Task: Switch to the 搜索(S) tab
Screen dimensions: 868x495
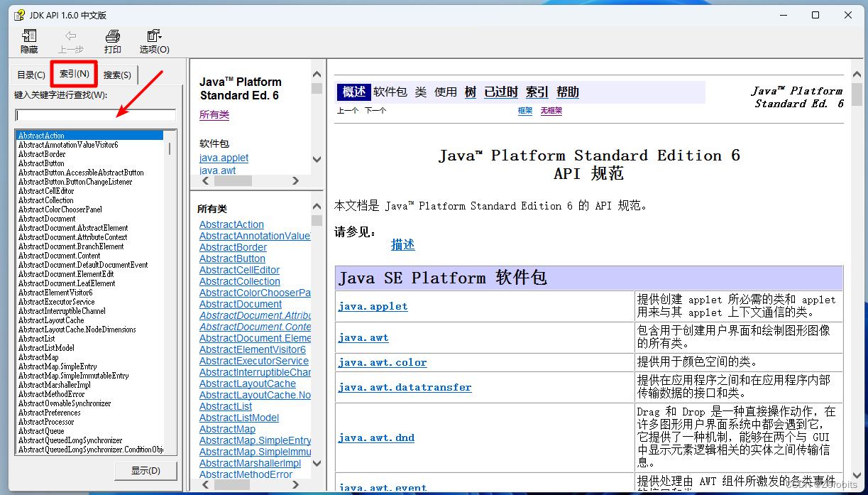Action: pos(116,74)
